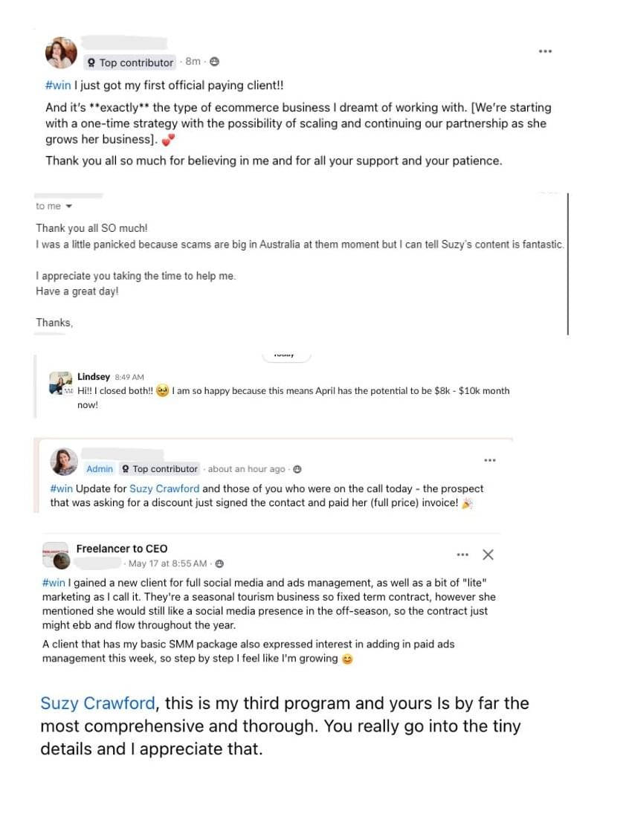Open the three-dot menu on the Admin post
This screenshot has width=629, height=840.
pyautogui.click(x=489, y=460)
